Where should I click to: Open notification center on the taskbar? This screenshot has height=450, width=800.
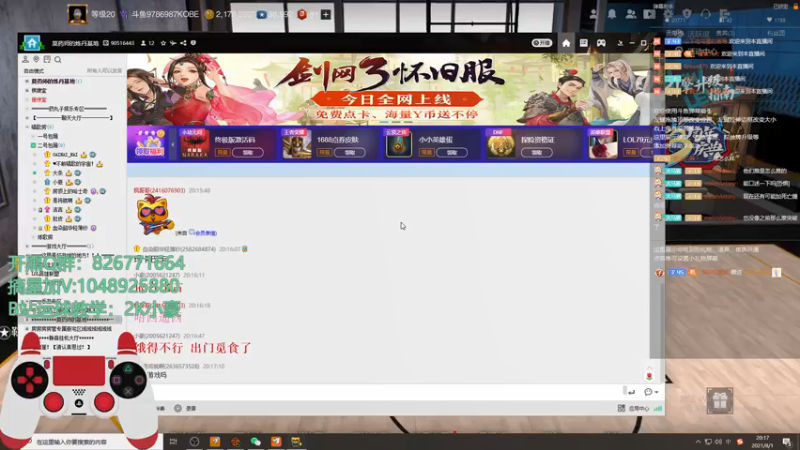coord(787,441)
